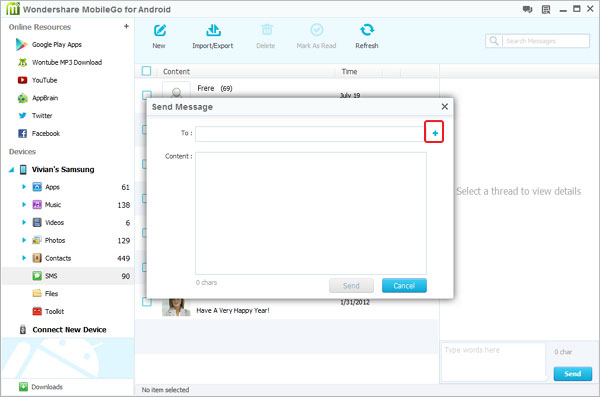Close the Send Message dialog
The width and height of the screenshot is (600, 397).
[444, 106]
